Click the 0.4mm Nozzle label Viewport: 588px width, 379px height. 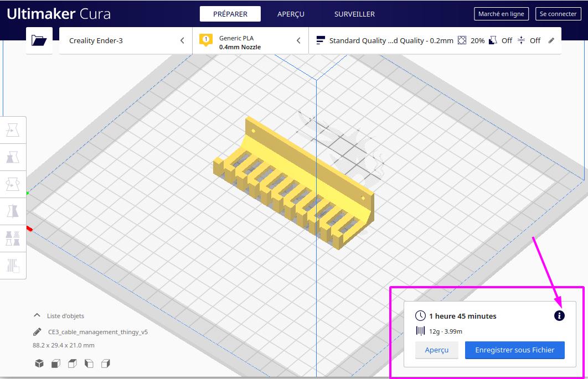point(240,47)
